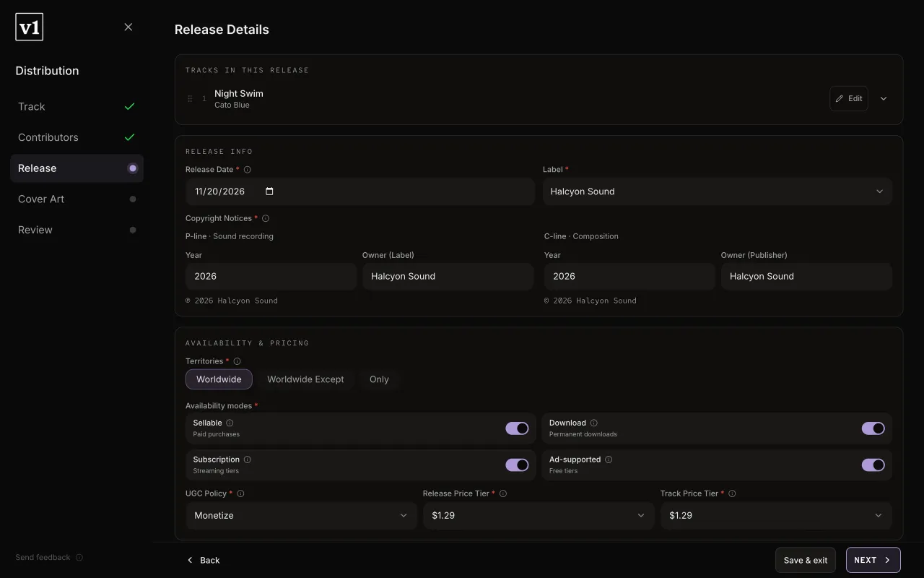This screenshot has width=924, height=578.
Task: Click the C-line Owner (Publisher) field
Action: coord(806,277)
